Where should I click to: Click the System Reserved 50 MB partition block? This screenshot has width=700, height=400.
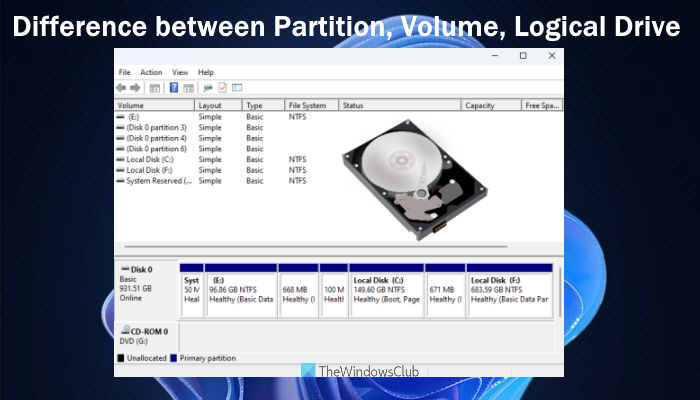pos(192,290)
